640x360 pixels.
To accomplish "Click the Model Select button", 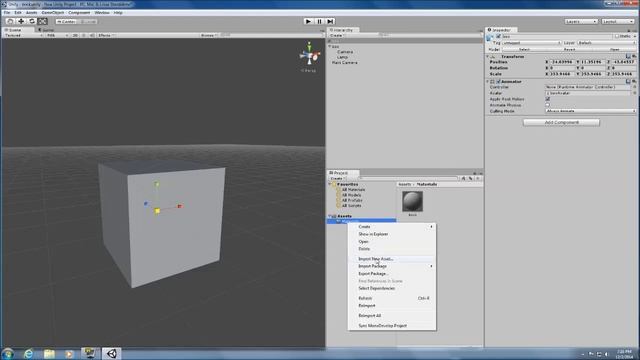I will click(x=524, y=49).
